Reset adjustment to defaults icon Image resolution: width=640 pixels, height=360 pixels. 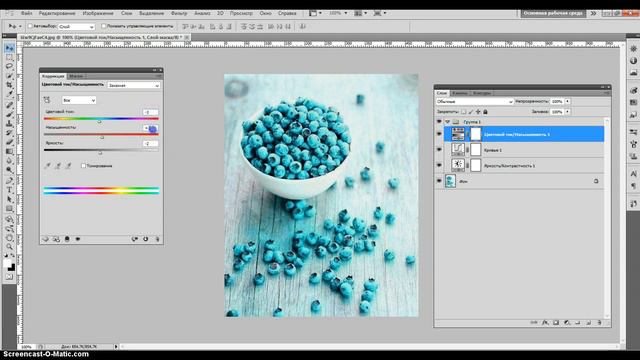[x=146, y=239]
